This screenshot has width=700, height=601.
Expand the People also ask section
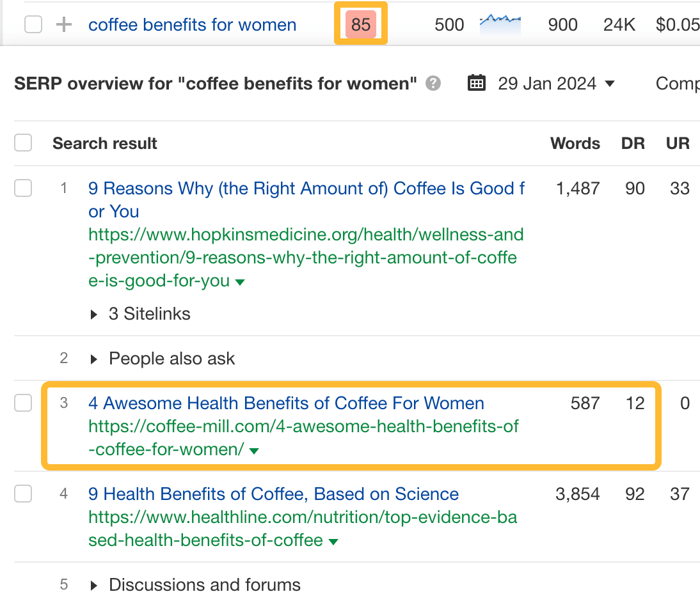click(93, 359)
